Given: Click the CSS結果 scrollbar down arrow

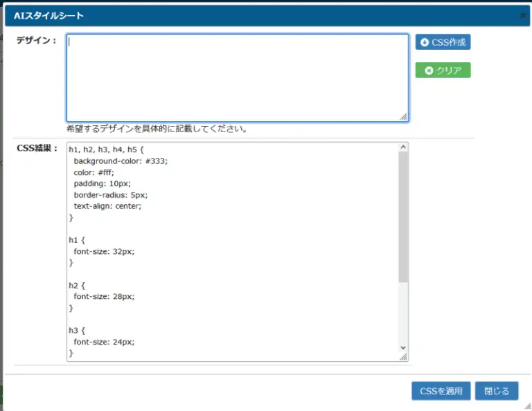Looking at the screenshot, I should [x=403, y=347].
